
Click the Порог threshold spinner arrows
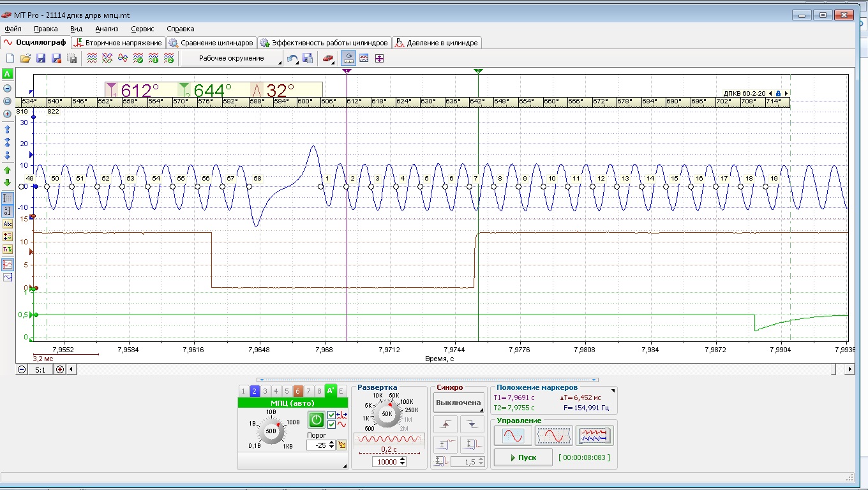coord(332,445)
